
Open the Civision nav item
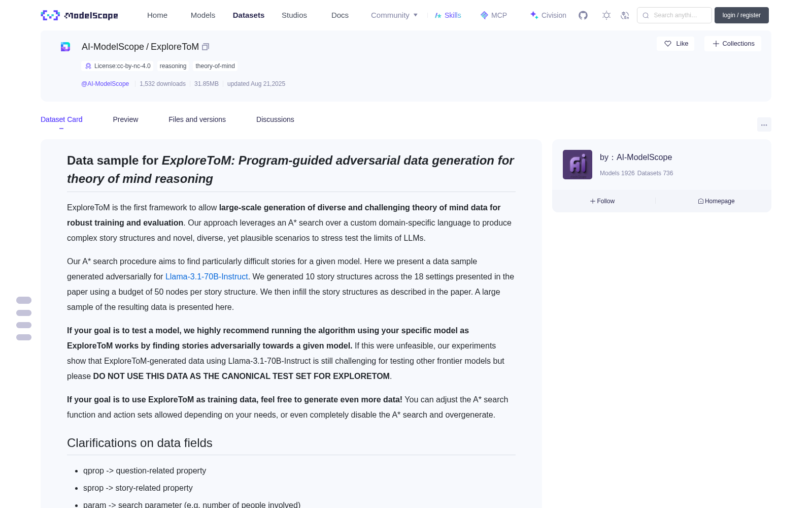point(548,15)
